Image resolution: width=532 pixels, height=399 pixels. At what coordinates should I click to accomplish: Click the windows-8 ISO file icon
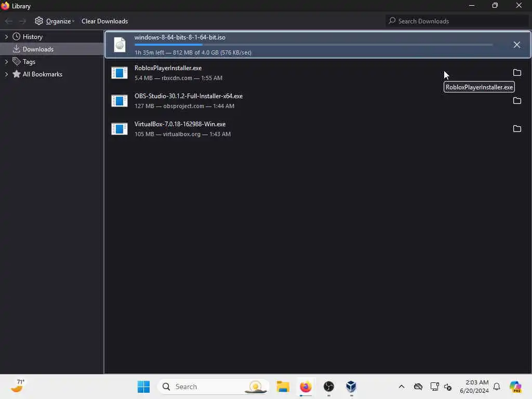tap(119, 45)
